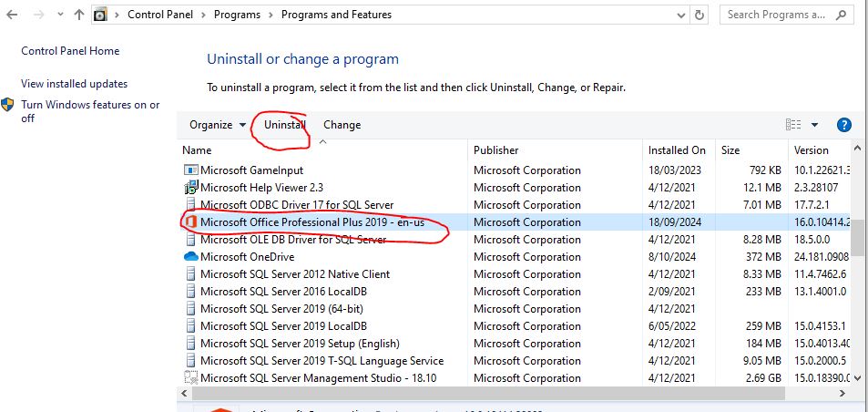The width and height of the screenshot is (868, 412).
Task: Click the vertical scrollbar up arrow
Action: [x=857, y=149]
